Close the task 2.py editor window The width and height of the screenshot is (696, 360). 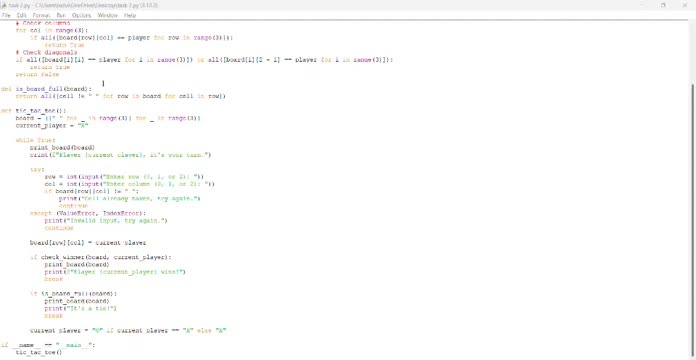click(684, 5)
